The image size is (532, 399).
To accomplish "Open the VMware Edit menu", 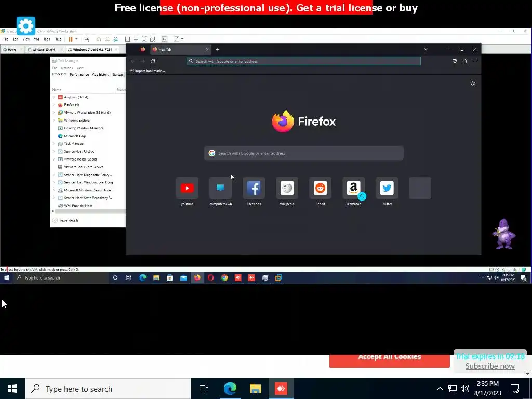I will [16, 39].
